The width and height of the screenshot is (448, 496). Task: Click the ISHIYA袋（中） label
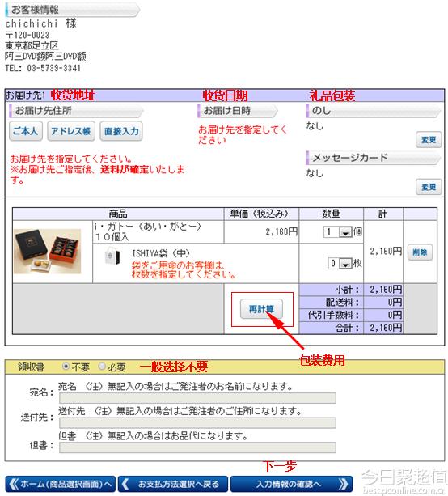coord(161,253)
